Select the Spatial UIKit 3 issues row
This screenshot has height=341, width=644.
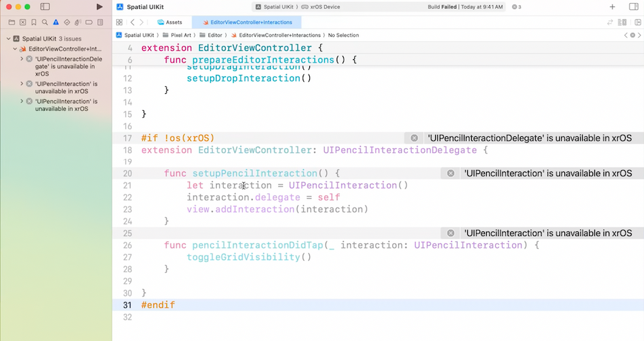pyautogui.click(x=56, y=38)
